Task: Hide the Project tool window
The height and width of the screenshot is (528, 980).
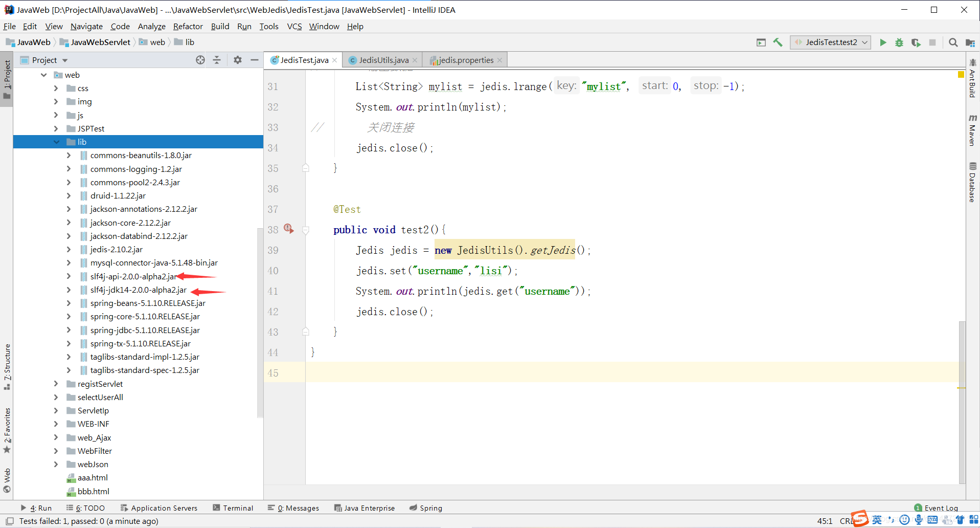Action: point(254,60)
